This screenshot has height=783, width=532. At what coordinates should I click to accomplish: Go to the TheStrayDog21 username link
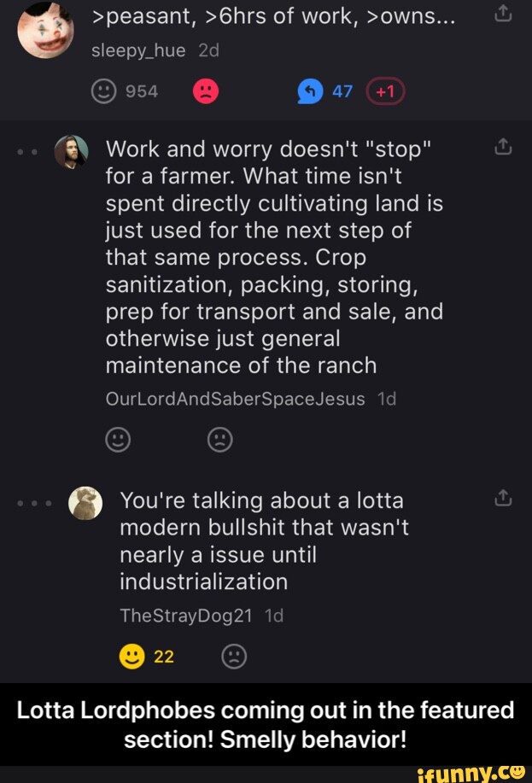(x=185, y=617)
